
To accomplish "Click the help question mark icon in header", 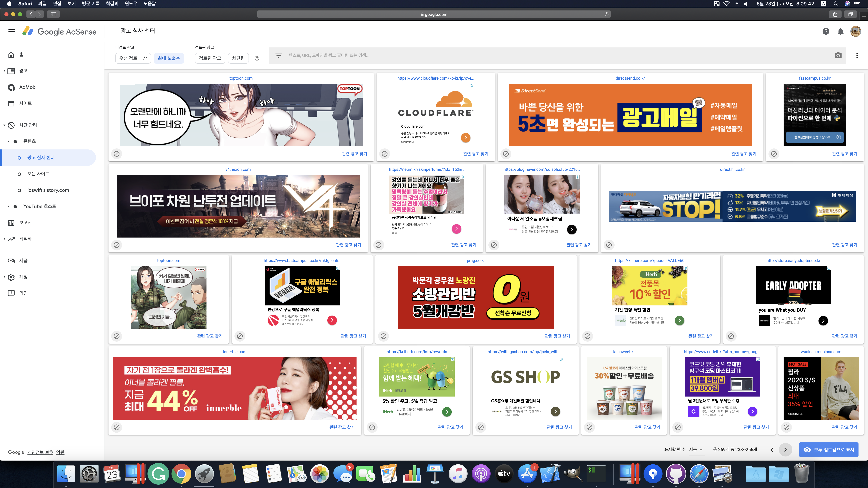I will pos(826,31).
